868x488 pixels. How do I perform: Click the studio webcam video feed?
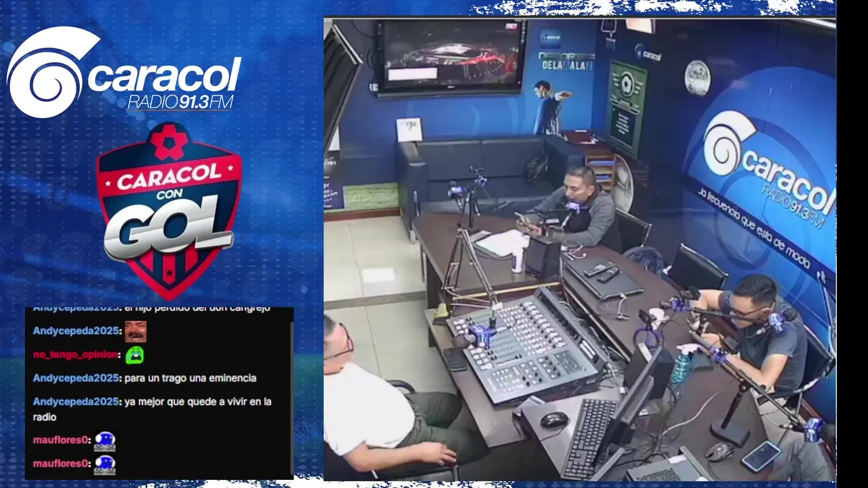click(x=579, y=249)
